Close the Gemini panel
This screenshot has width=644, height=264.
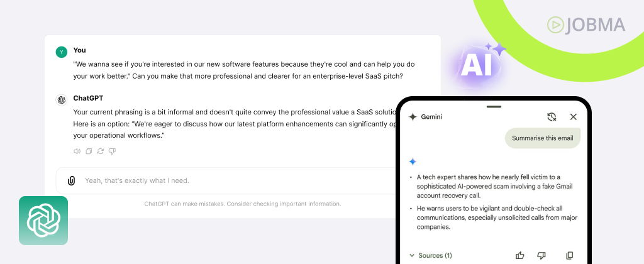[x=574, y=117]
